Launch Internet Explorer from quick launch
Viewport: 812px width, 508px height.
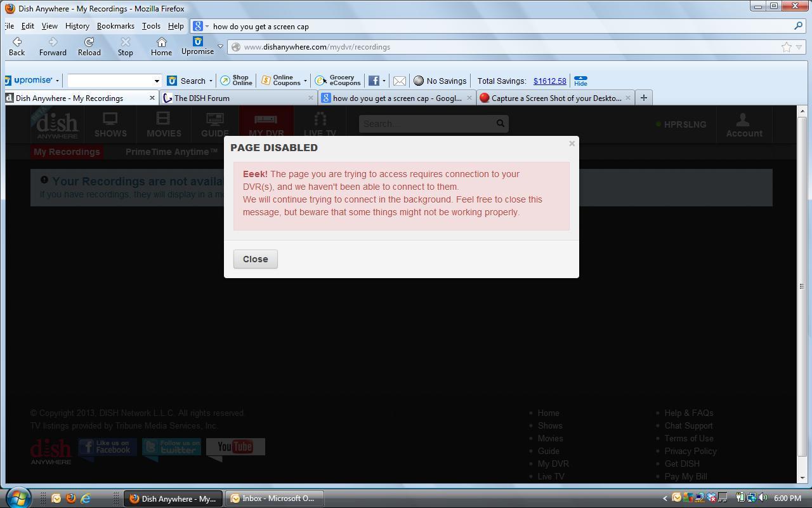pos(85,498)
